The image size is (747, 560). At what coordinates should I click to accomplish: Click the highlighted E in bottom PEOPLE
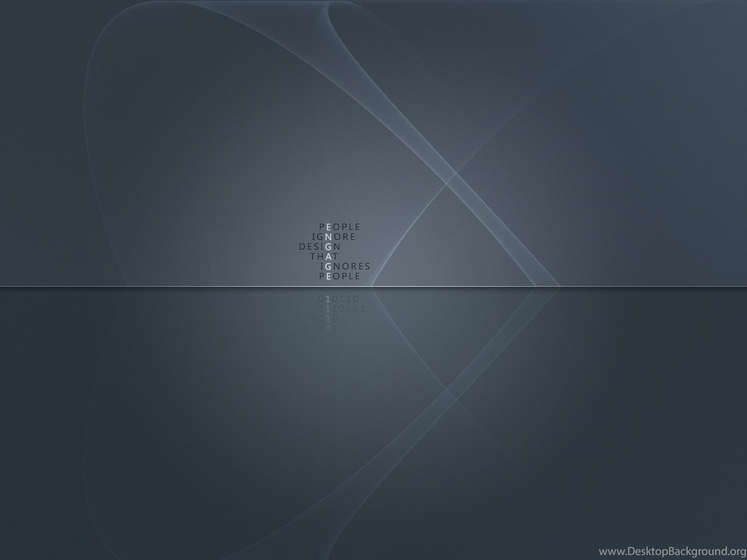coord(329,276)
